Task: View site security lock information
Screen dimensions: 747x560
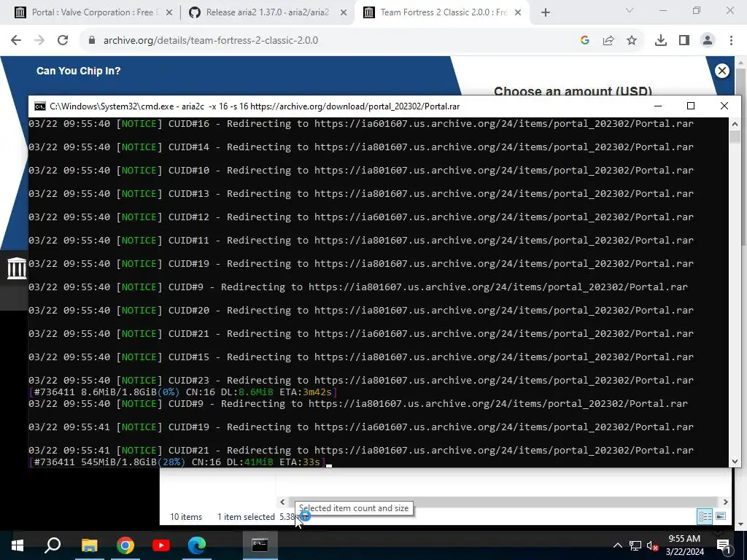Action: [92, 41]
